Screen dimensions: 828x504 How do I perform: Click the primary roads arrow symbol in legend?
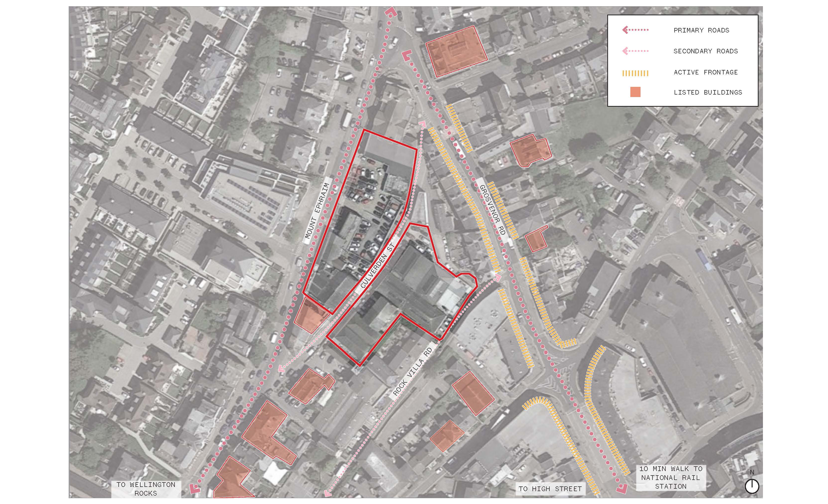tap(635, 30)
